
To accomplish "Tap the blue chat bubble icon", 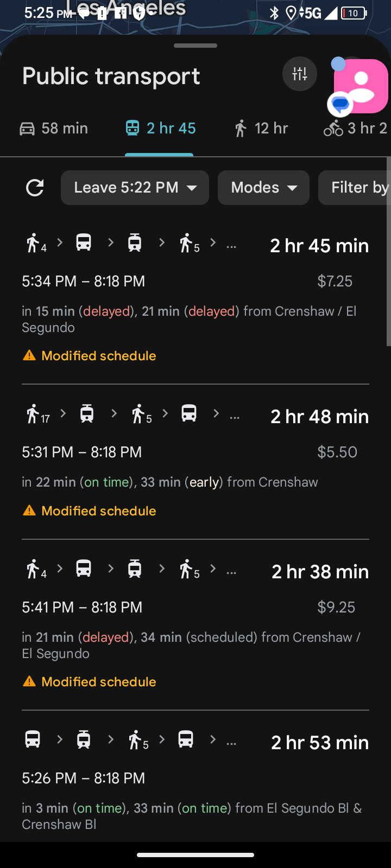I will pos(340,104).
